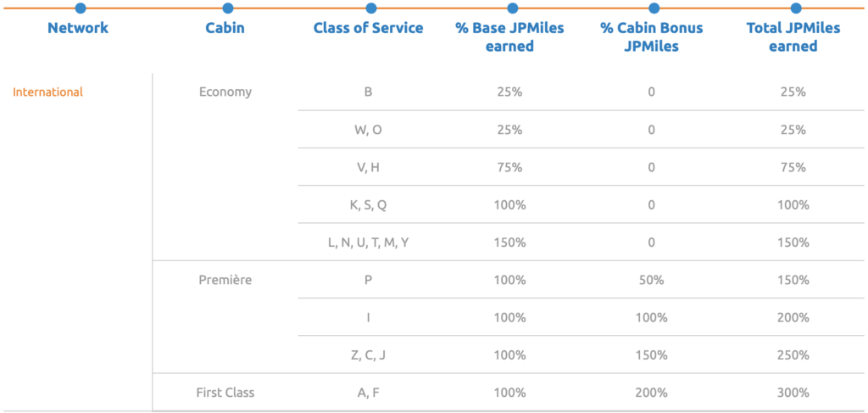The width and height of the screenshot is (868, 413).
Task: Click the Total JPMiles earned header
Action: pos(793,37)
